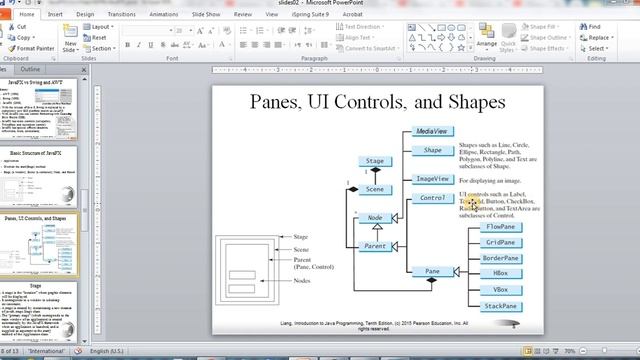Click Convert to SmartArt
Screen dimensions: 640x360
367,48
